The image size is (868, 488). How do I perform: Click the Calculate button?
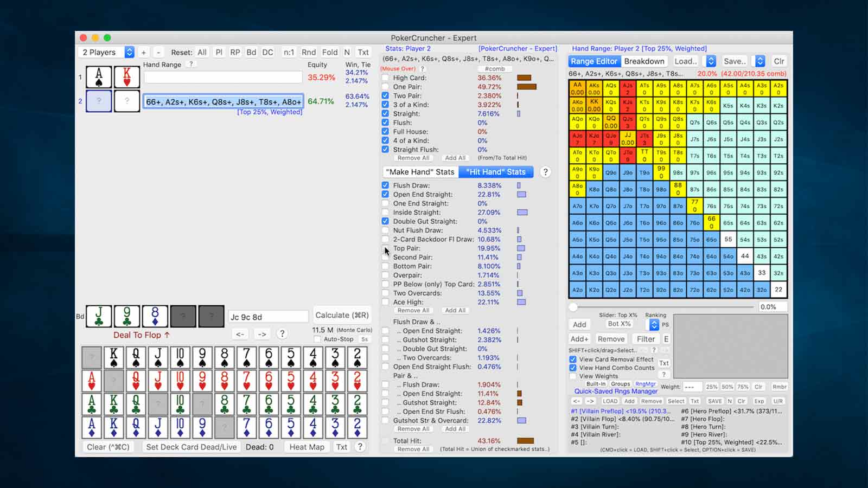coord(342,315)
